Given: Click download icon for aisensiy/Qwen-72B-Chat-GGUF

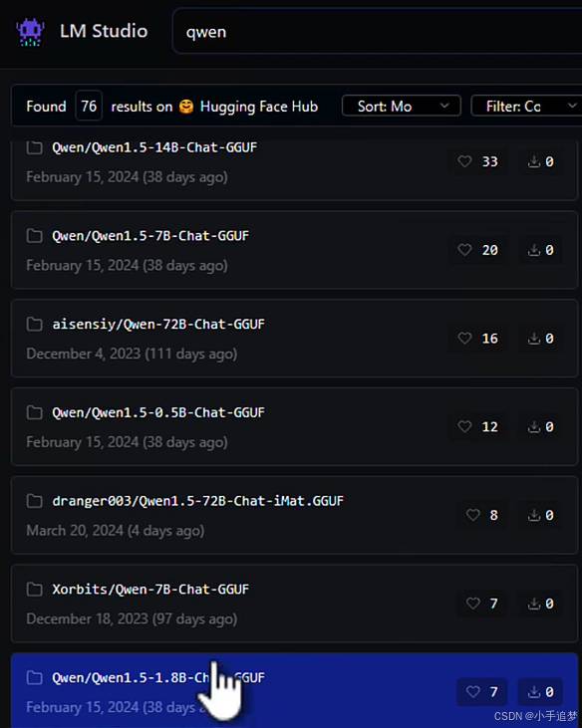Looking at the screenshot, I should (534, 338).
